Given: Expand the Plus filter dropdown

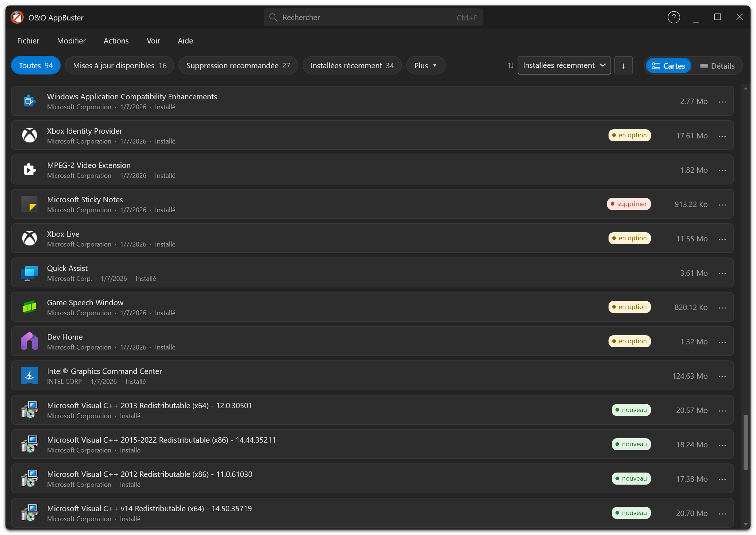Looking at the screenshot, I should point(426,65).
